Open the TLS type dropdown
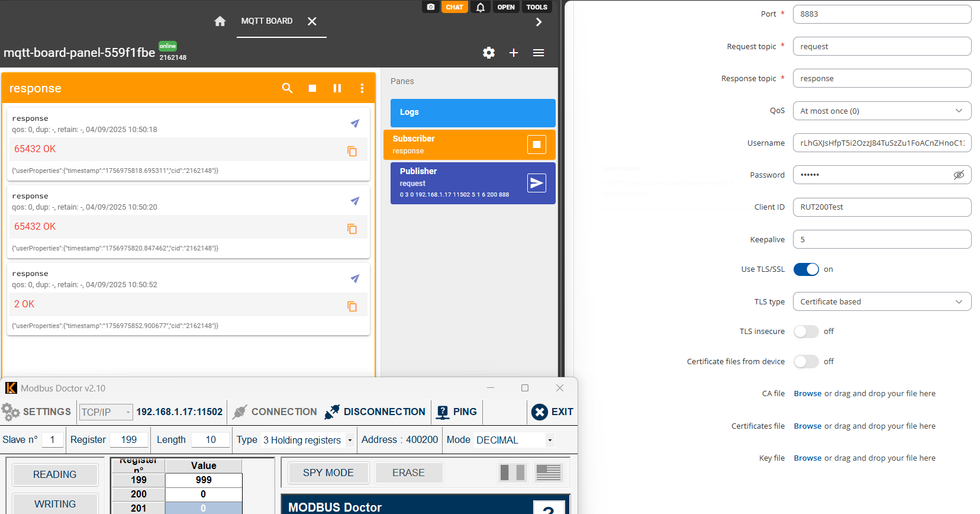The width and height of the screenshot is (980, 514). [x=882, y=302]
